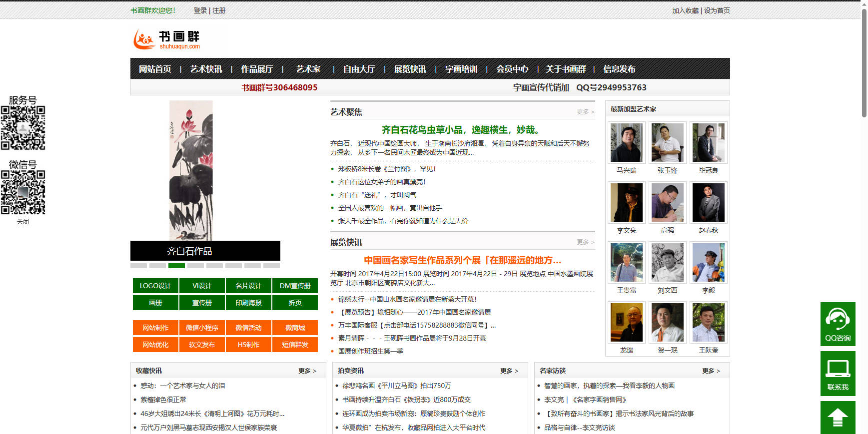Click the 登录 link
Image resolution: width=868 pixels, height=434 pixels.
point(200,10)
